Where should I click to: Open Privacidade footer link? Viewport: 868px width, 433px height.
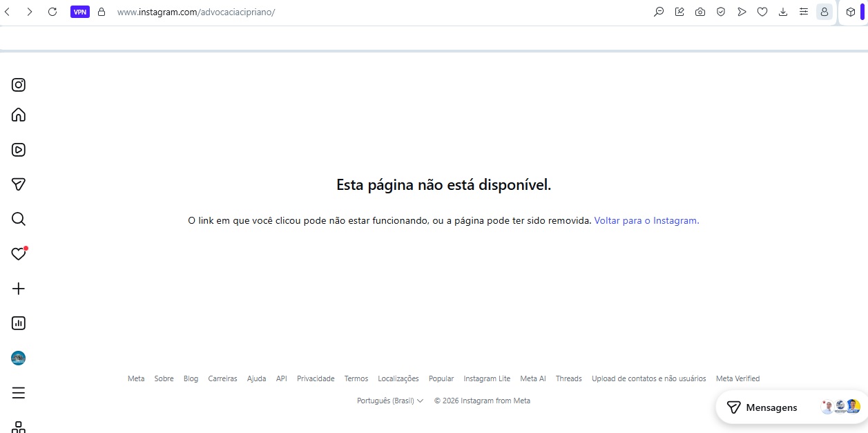click(x=316, y=378)
